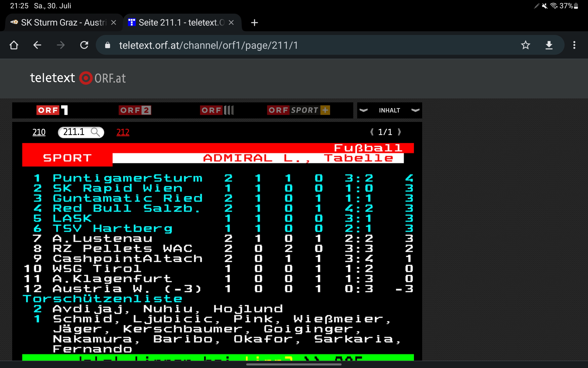Screen dimensions: 588x368
Task: Go to next subpage arrow
Action: [x=399, y=132]
